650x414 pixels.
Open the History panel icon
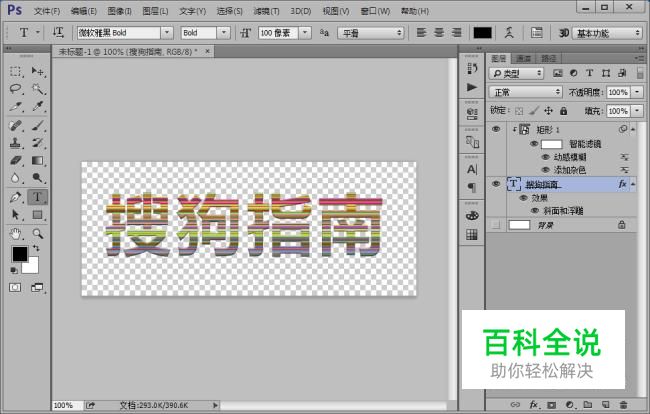pyautogui.click(x=472, y=68)
